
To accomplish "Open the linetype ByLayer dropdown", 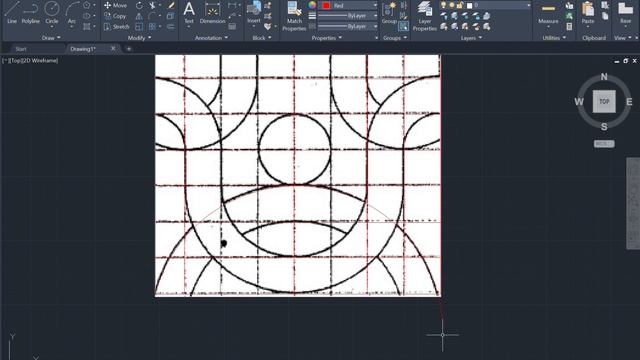I will pyautogui.click(x=348, y=27).
